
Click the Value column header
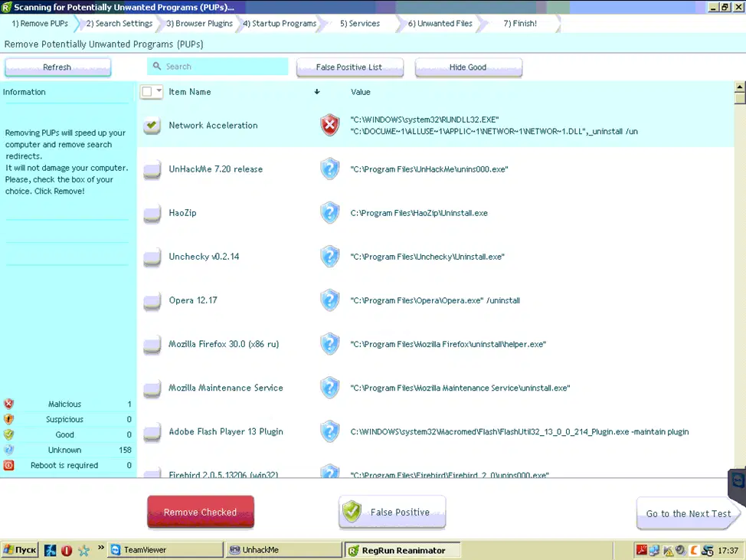(x=361, y=92)
